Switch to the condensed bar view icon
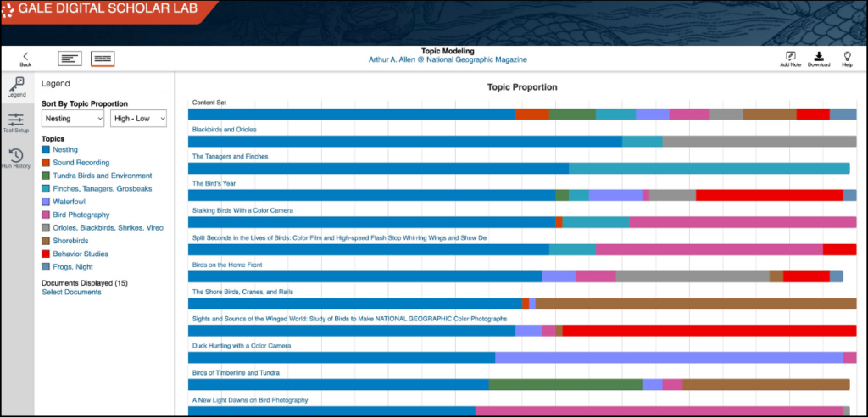Screen dimensions: 868x418 click(x=70, y=59)
